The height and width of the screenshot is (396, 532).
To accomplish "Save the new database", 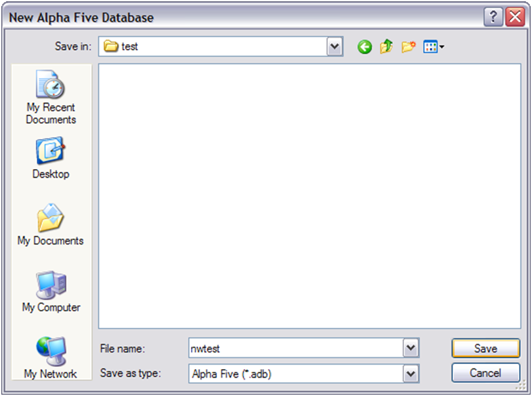I will (485, 348).
